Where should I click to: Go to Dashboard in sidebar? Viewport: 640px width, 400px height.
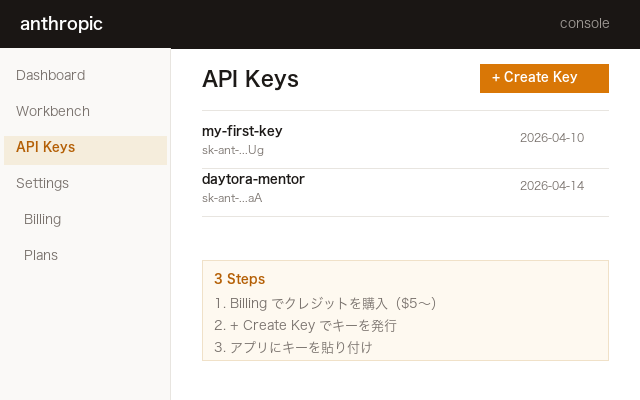(51, 75)
